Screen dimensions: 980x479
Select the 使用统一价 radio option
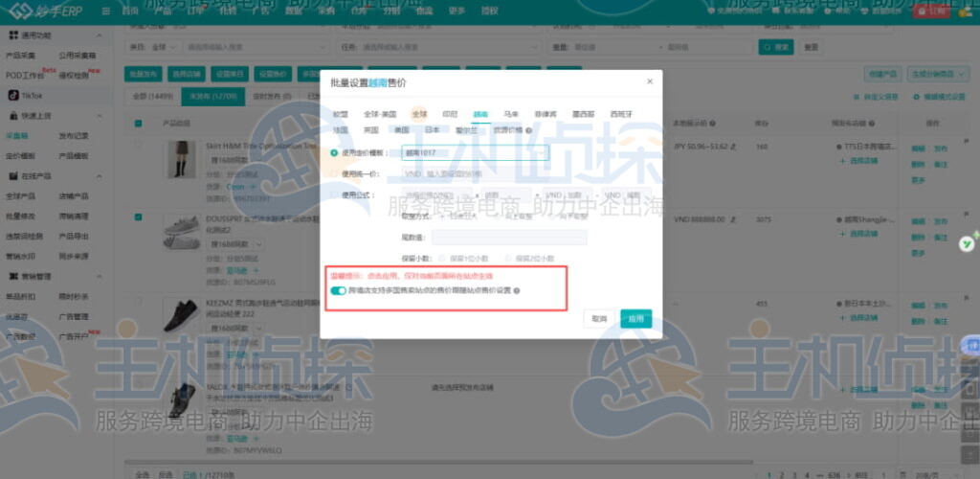click(334, 174)
